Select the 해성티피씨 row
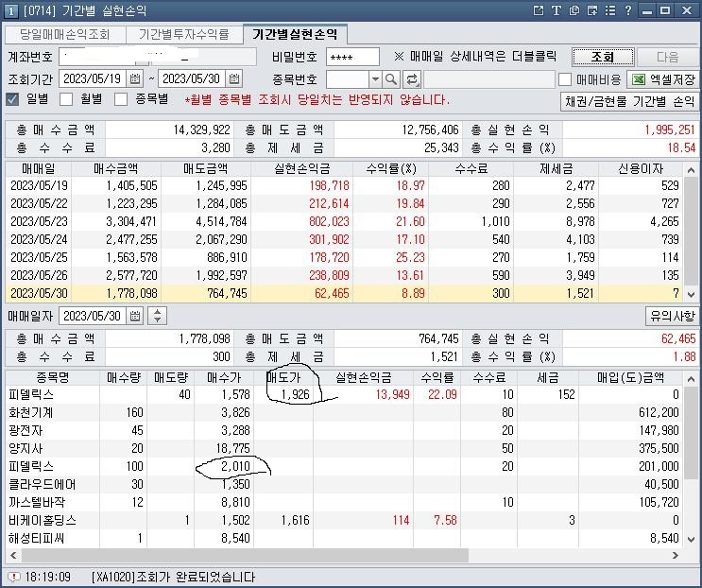 pos(344,538)
